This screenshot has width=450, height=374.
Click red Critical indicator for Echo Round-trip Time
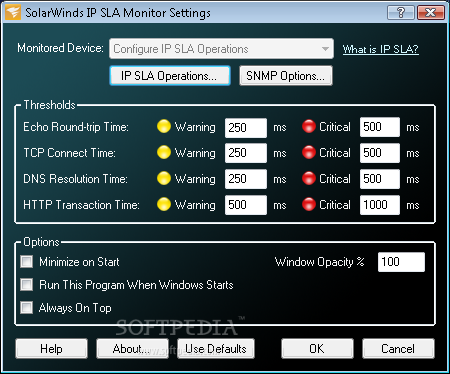[309, 126]
